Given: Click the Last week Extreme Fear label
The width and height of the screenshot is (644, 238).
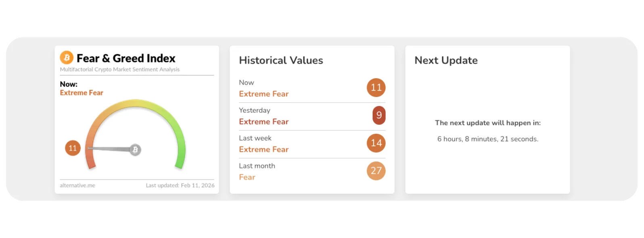Looking at the screenshot, I should click(263, 149).
